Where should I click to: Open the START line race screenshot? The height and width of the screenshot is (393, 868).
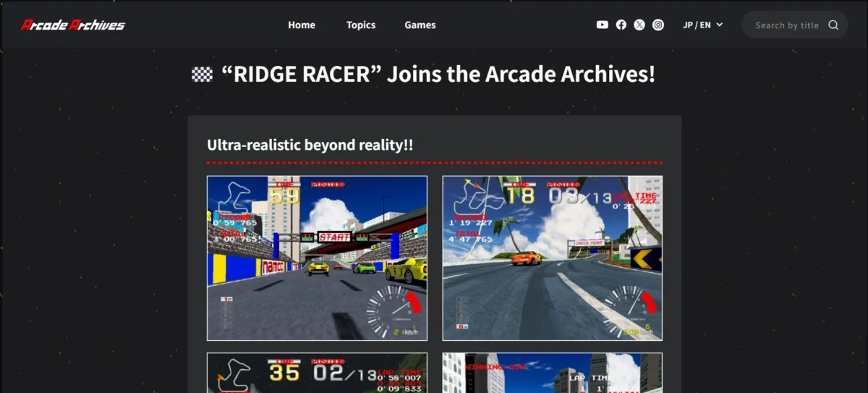pyautogui.click(x=317, y=258)
